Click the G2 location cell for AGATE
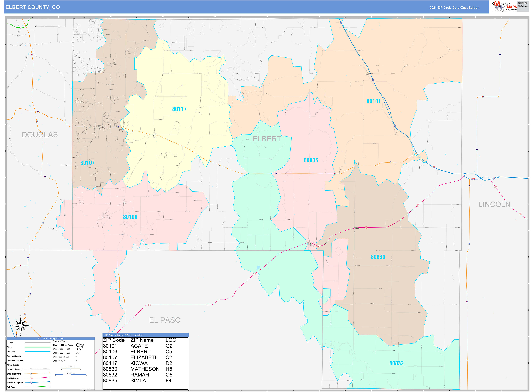 click(169, 346)
